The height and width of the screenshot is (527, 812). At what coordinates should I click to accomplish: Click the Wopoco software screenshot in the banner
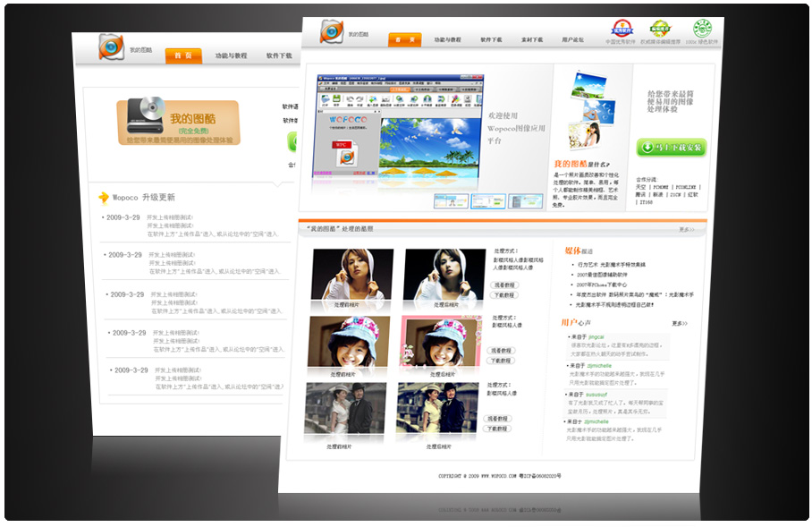[398, 127]
